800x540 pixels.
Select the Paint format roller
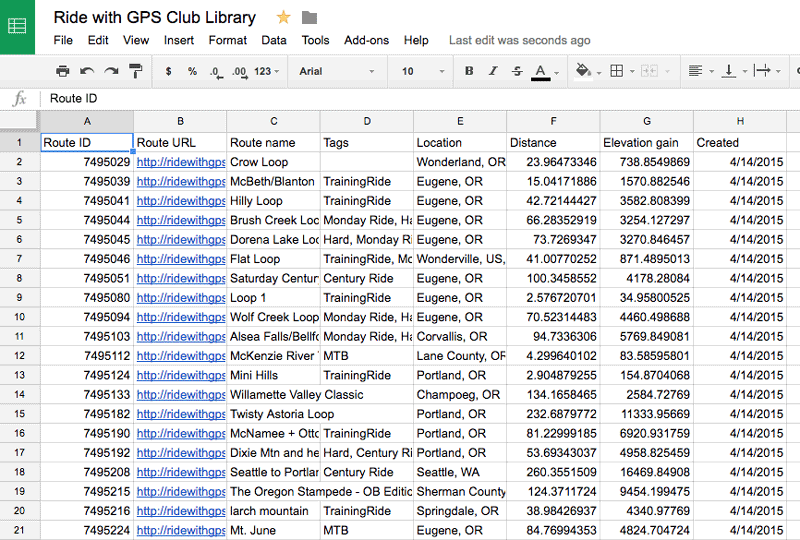click(136, 71)
